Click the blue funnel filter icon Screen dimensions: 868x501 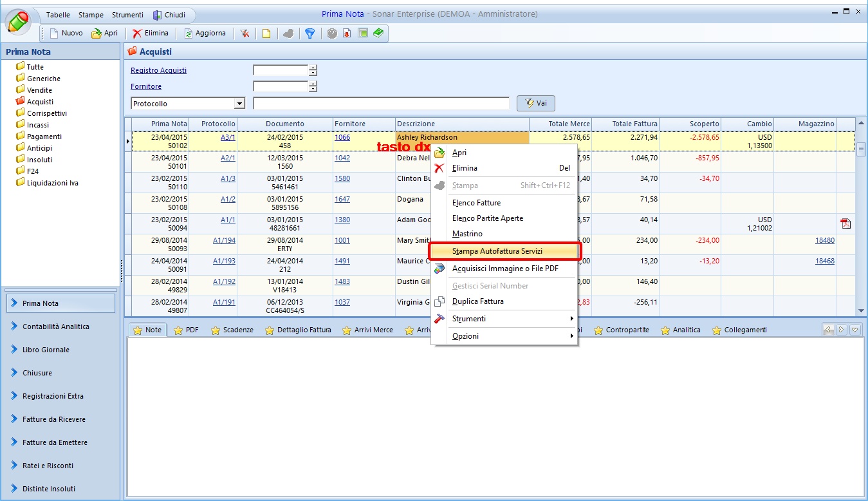[309, 33]
